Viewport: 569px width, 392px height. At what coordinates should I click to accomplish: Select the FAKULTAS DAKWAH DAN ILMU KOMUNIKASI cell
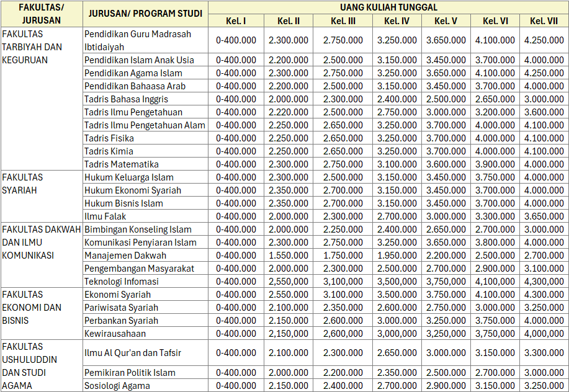(x=42, y=255)
